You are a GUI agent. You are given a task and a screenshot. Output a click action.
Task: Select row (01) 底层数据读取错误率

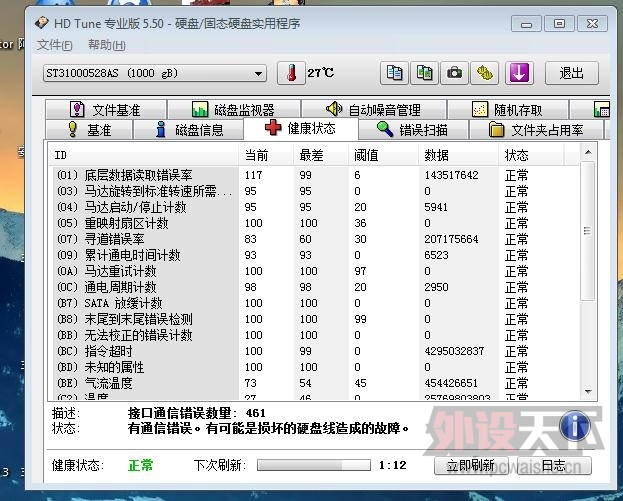coord(314,175)
